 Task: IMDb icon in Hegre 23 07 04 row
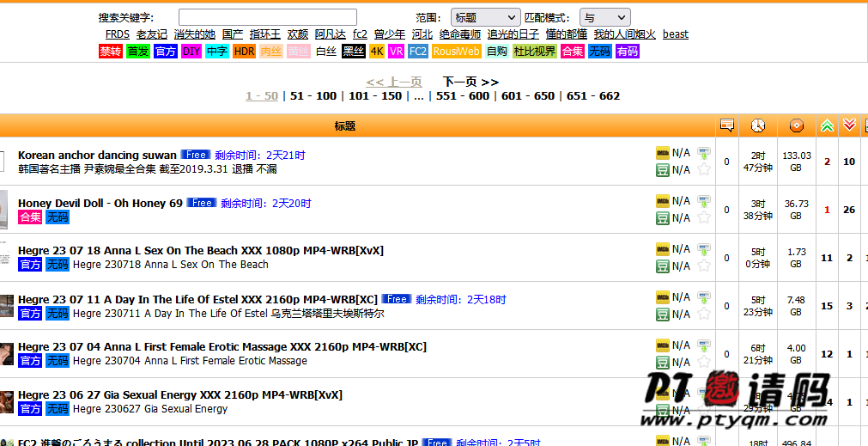[x=663, y=345]
